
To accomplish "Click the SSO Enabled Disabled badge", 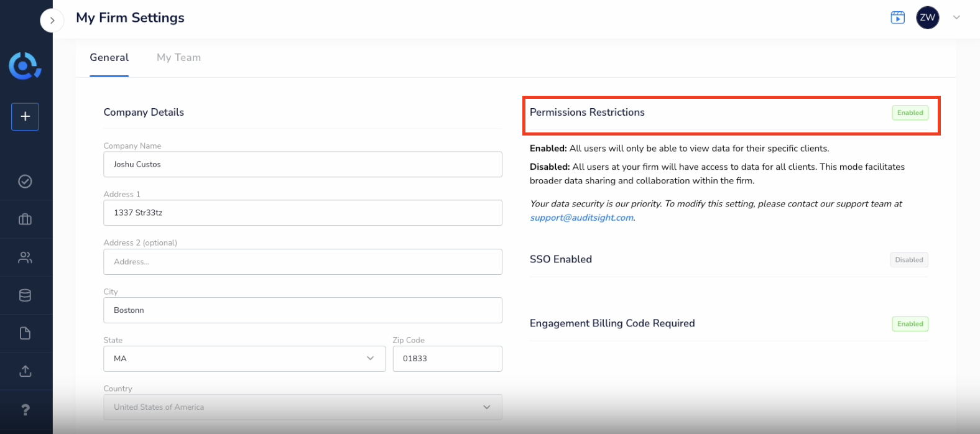I will click(909, 260).
